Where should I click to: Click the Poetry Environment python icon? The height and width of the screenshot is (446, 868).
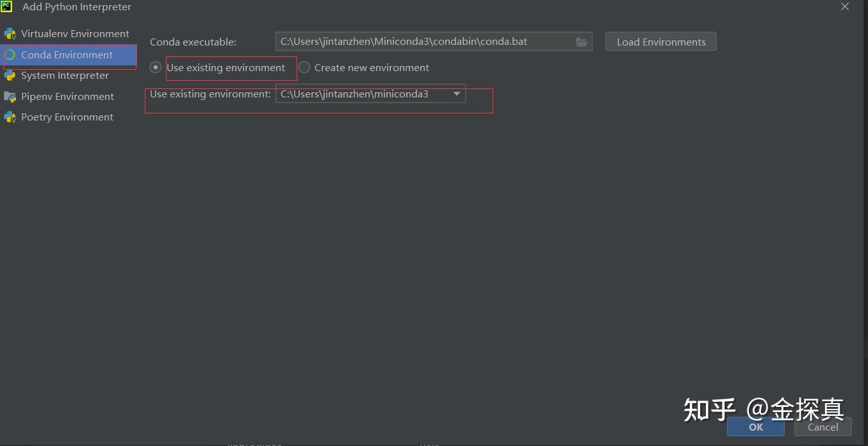(10, 117)
